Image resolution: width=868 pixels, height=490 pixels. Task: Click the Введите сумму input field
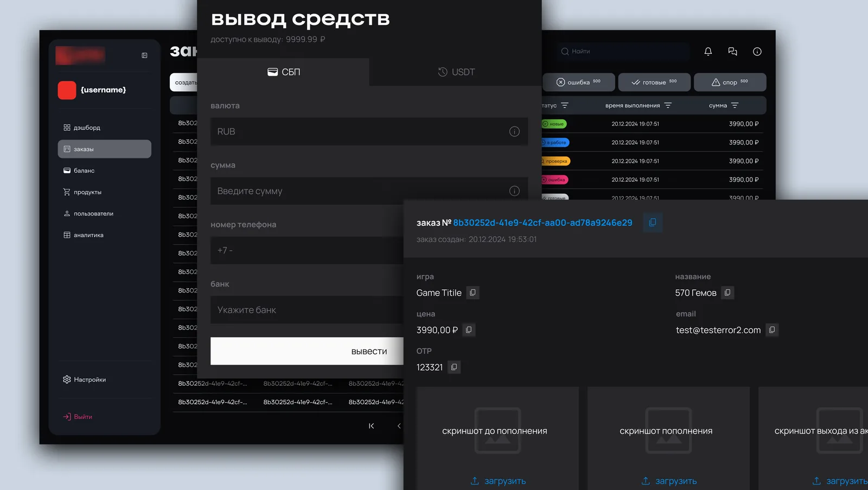tap(369, 191)
